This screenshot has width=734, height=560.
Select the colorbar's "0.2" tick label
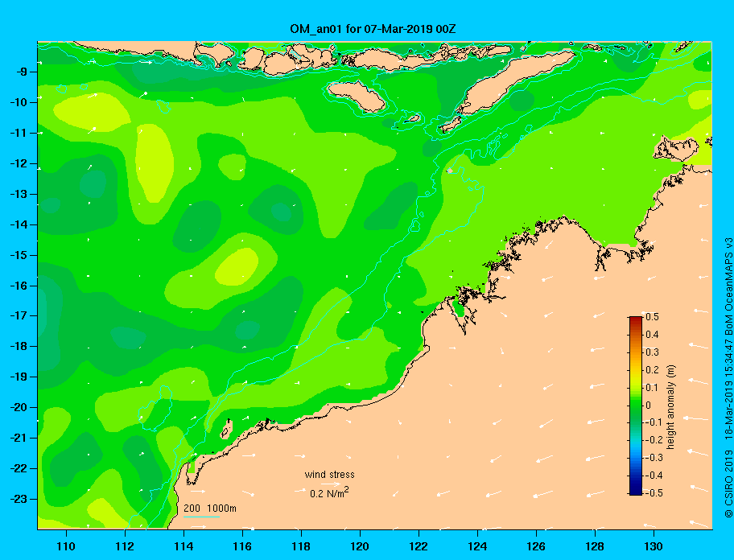pos(652,370)
